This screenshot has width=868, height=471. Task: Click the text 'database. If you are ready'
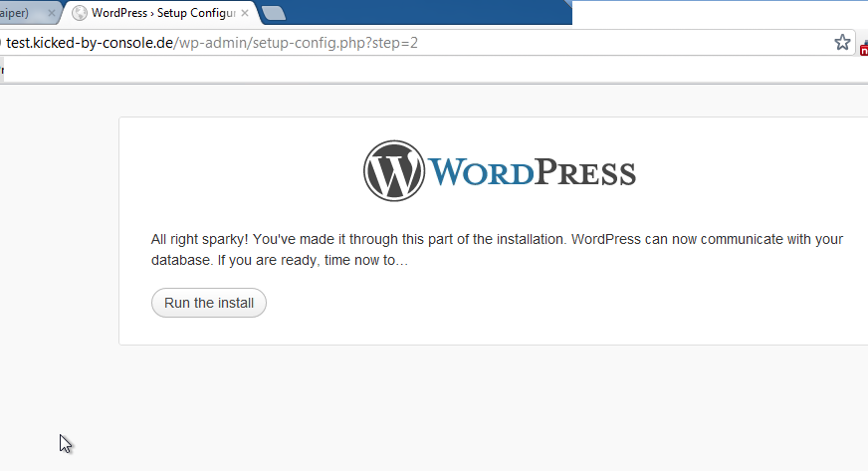pos(236,260)
